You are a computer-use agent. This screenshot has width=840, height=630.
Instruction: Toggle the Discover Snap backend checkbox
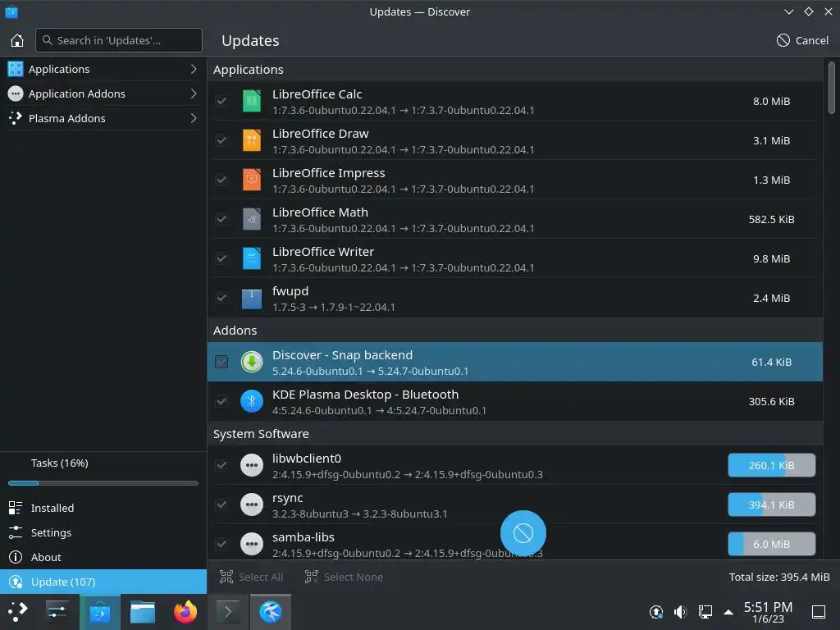click(221, 362)
